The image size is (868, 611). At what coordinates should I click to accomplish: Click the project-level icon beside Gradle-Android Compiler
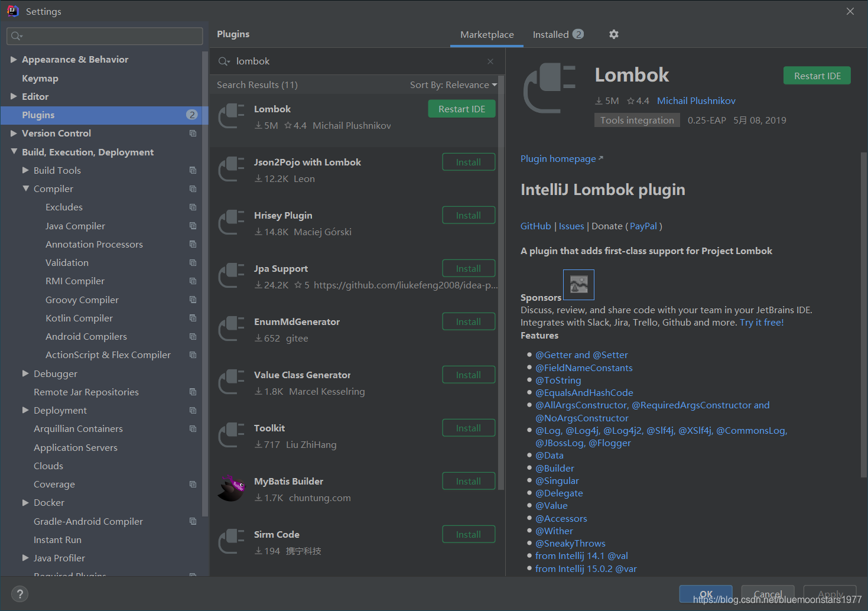coord(193,521)
